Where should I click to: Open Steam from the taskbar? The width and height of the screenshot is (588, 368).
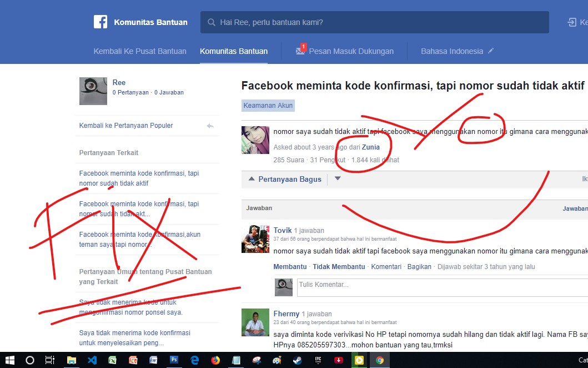(x=298, y=360)
